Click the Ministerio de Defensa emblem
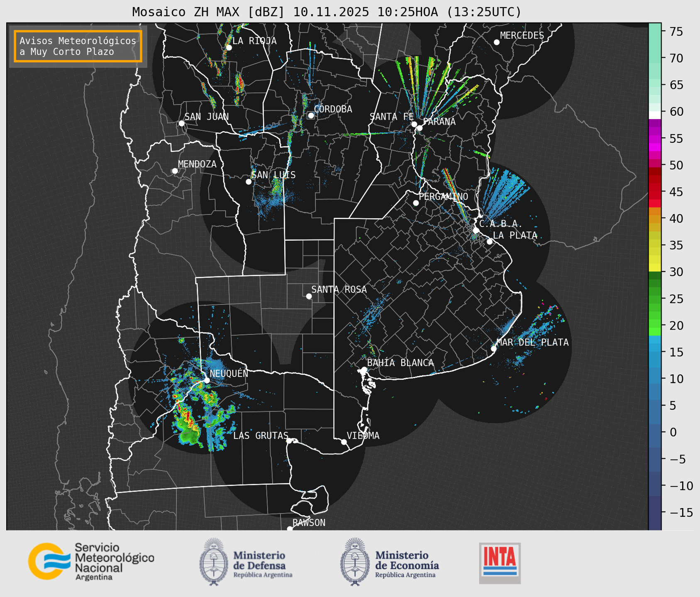 click(x=214, y=561)
